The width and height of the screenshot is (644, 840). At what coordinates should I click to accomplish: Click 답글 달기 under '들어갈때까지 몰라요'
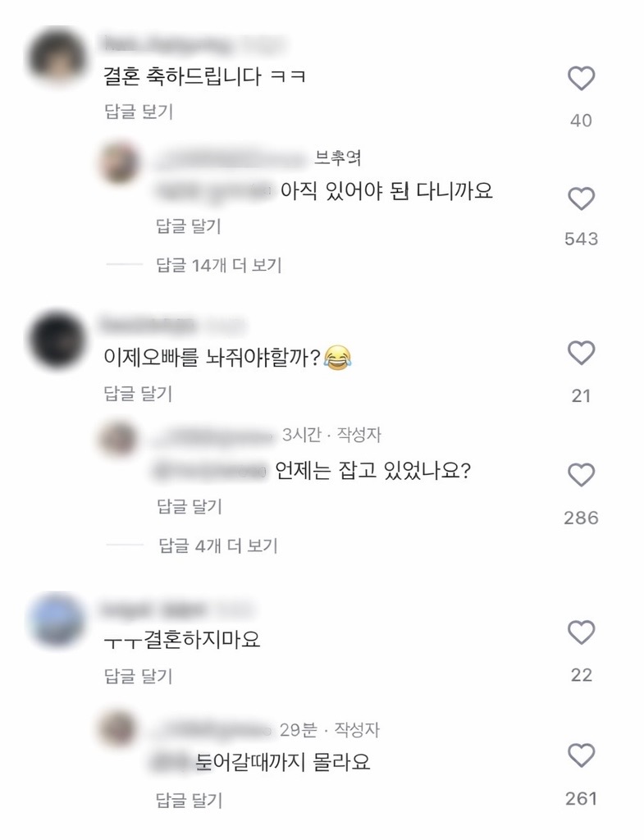[189, 801]
